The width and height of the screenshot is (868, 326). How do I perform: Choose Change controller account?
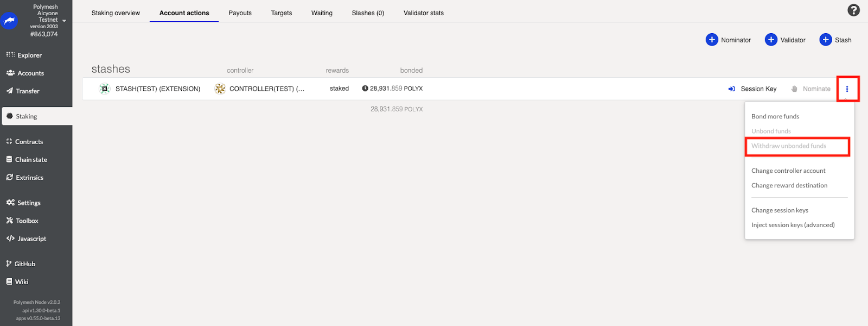coord(788,171)
